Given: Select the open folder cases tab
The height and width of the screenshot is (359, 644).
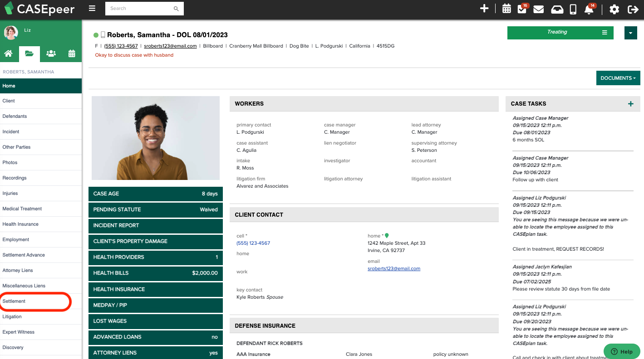Looking at the screenshot, I should click(29, 54).
